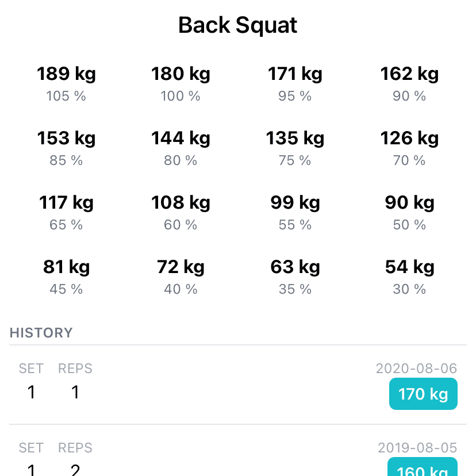
Task: Select the 54 kg 30 % cell
Action: click(409, 277)
